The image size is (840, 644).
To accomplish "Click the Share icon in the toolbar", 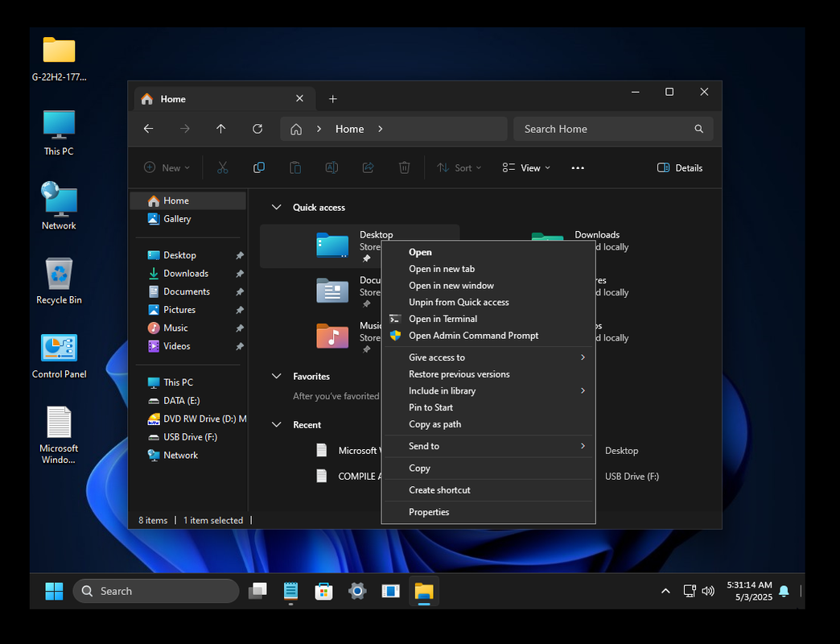I will tap(368, 167).
